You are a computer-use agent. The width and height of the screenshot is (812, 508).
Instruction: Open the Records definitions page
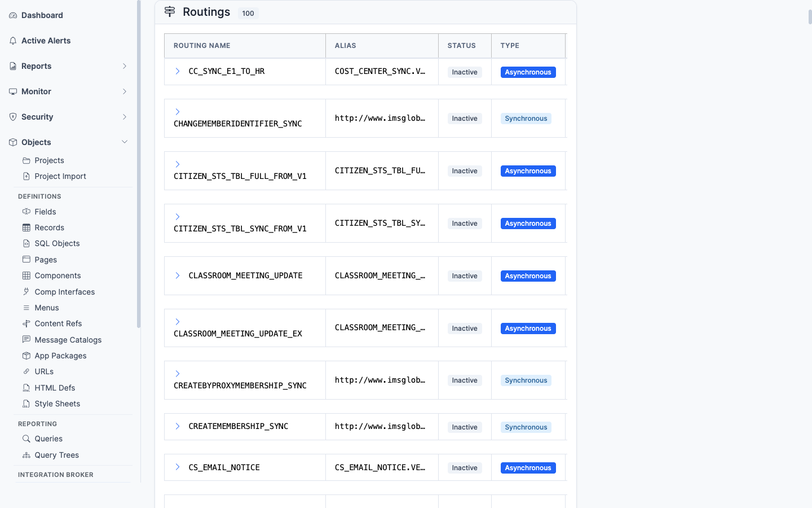pos(50,227)
